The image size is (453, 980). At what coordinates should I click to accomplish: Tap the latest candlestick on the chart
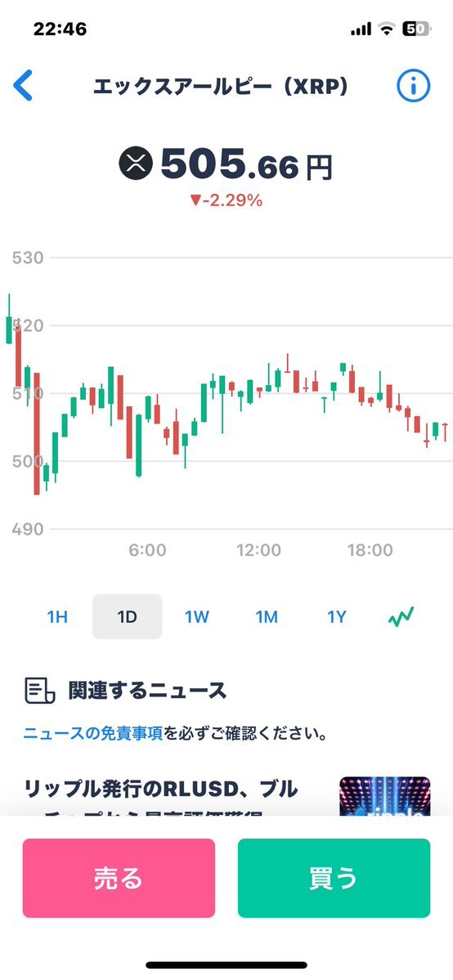[x=445, y=432]
